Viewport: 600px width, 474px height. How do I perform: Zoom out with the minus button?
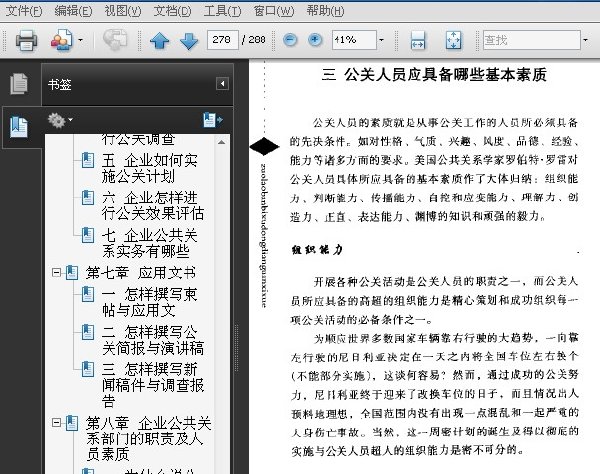(290, 40)
